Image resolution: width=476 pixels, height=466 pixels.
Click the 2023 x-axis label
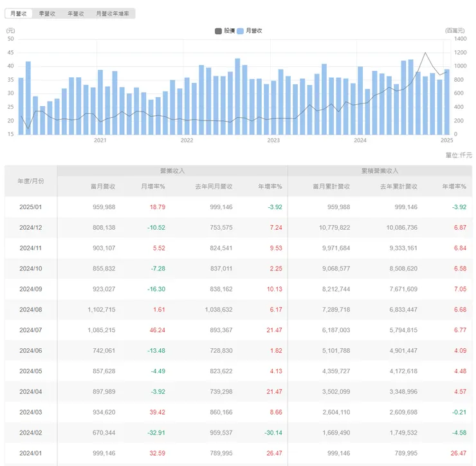pos(273,140)
